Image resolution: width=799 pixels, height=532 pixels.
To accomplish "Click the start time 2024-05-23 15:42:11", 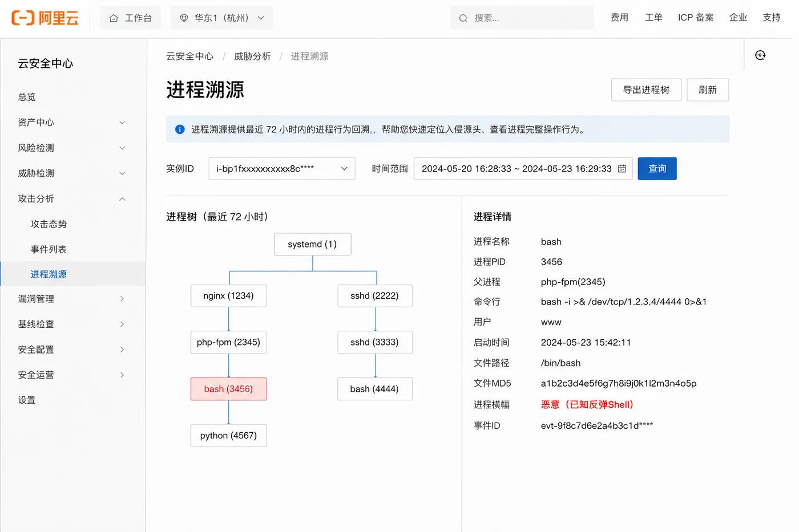I will click(x=586, y=343).
